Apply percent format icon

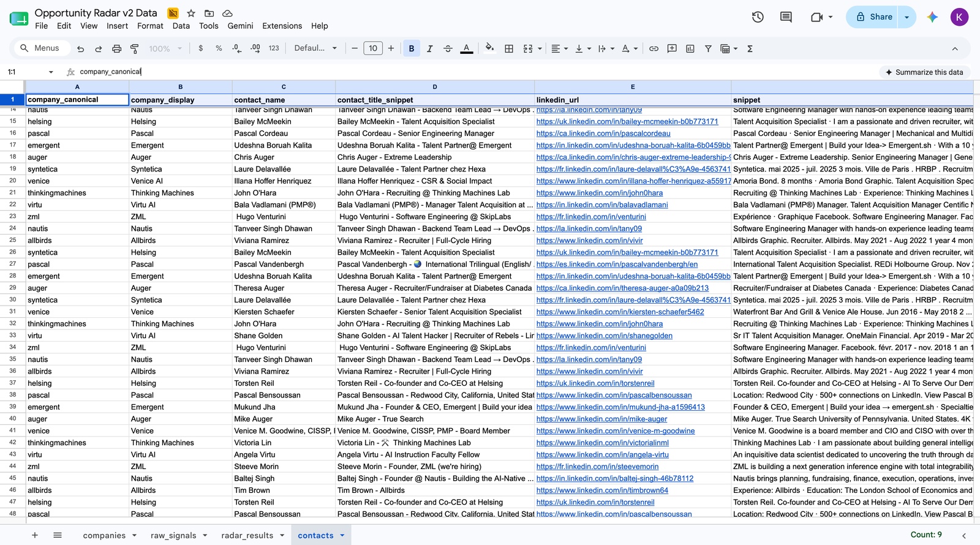tap(219, 48)
